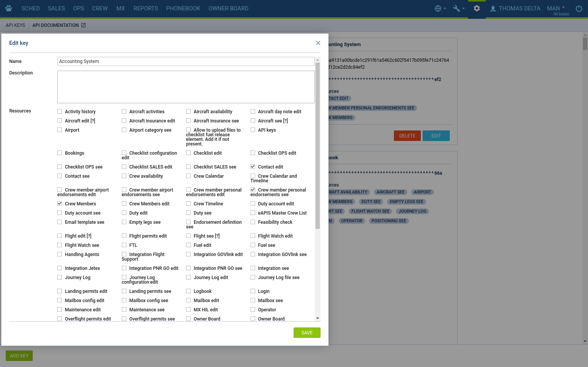Expand the MAN bases dropdown

coord(558,8)
